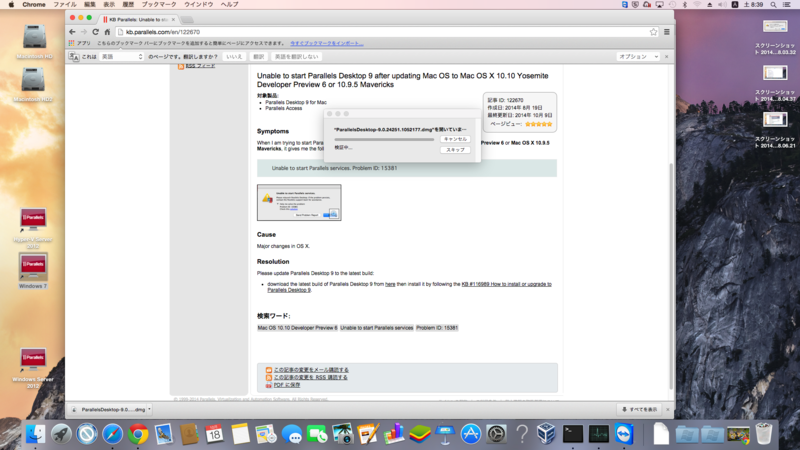
Task: Open the Edit menu in menu bar
Action: (90, 5)
